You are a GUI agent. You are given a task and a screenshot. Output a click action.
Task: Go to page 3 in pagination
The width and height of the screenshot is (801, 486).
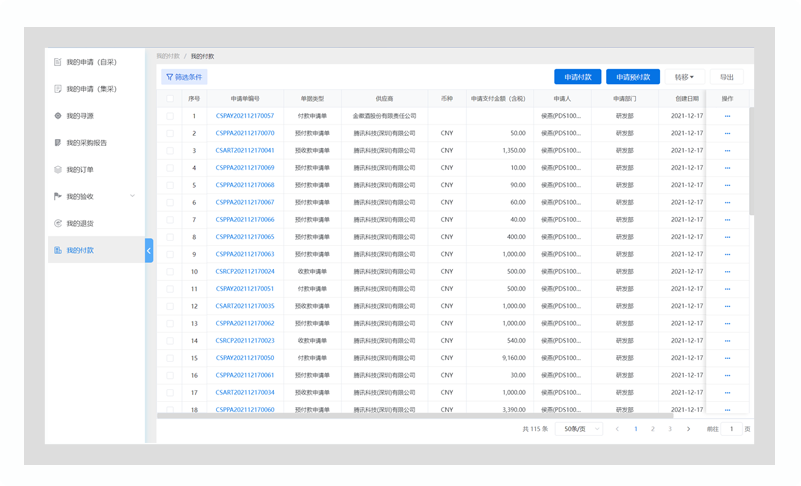pyautogui.click(x=670, y=429)
